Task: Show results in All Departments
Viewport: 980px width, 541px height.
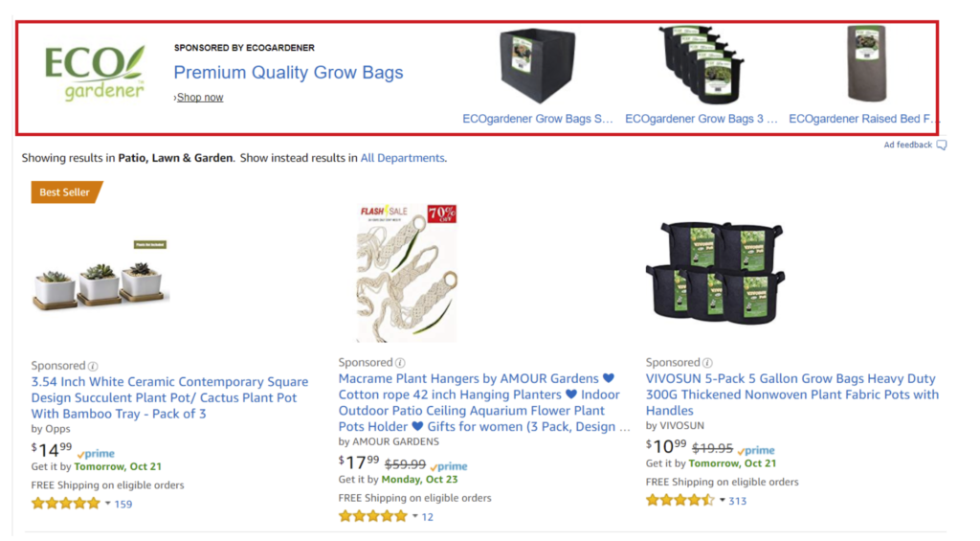Action: 402,158
